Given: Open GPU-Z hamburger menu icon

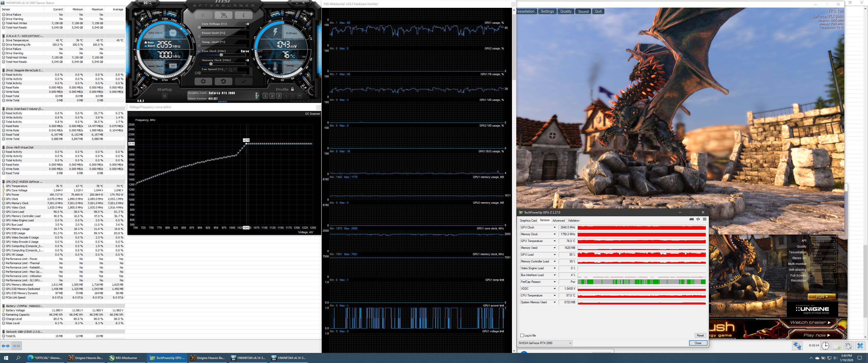Looking at the screenshot, I should tap(704, 219).
